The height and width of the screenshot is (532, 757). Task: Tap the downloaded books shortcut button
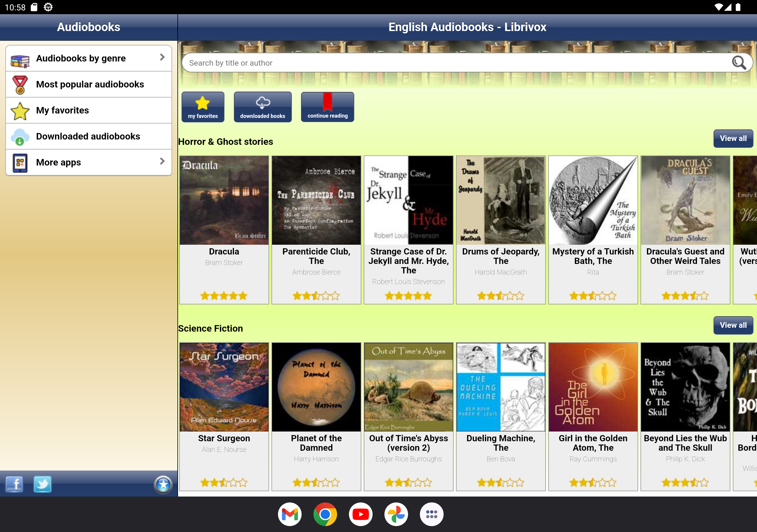[x=263, y=107]
